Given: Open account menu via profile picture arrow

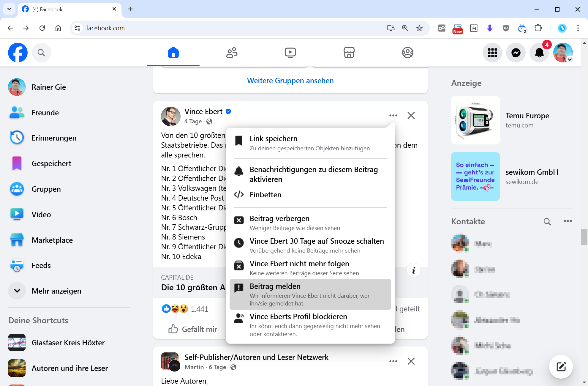Looking at the screenshot, I should (x=570, y=59).
